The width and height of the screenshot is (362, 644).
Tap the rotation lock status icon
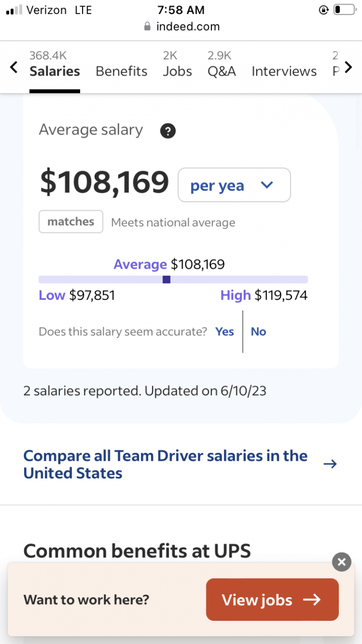click(324, 10)
